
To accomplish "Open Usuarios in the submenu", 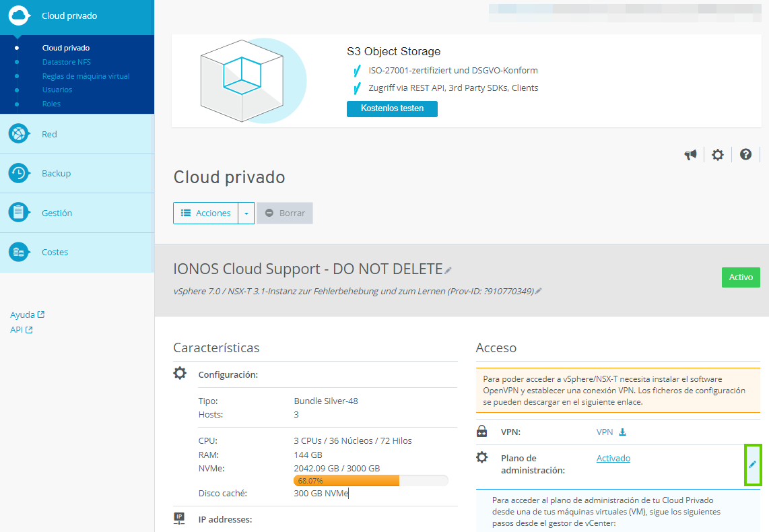I will (x=57, y=90).
